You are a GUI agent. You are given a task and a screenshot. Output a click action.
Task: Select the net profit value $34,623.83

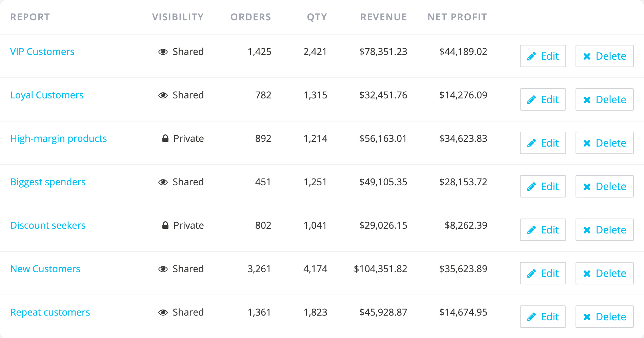(463, 138)
